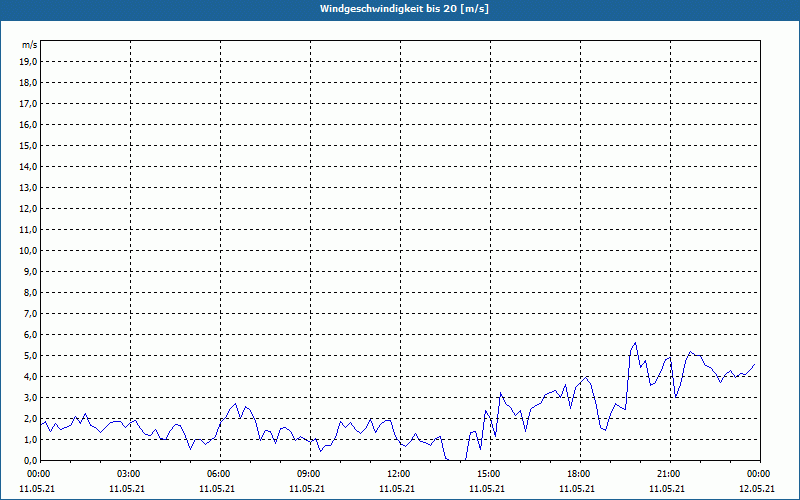Click the chart title Windgeschwindigkeit bis 20 [m/s]
This screenshot has width=800, height=500.
click(404, 9)
